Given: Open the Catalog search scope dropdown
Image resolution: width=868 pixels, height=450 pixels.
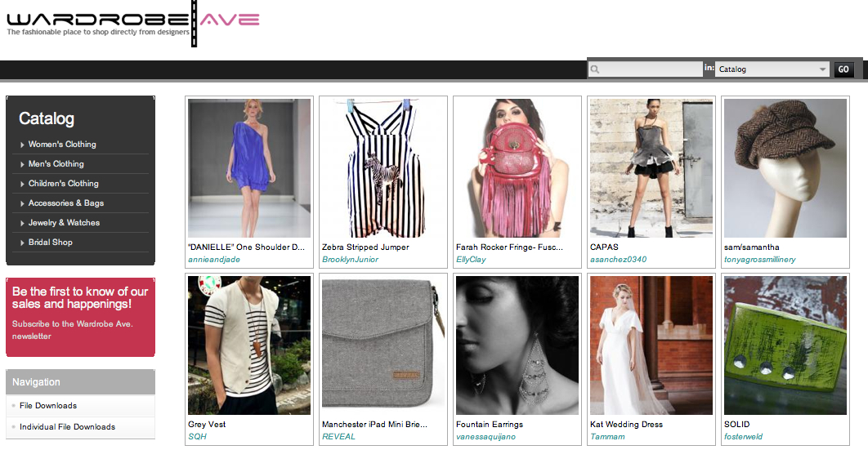Looking at the screenshot, I should (x=772, y=69).
